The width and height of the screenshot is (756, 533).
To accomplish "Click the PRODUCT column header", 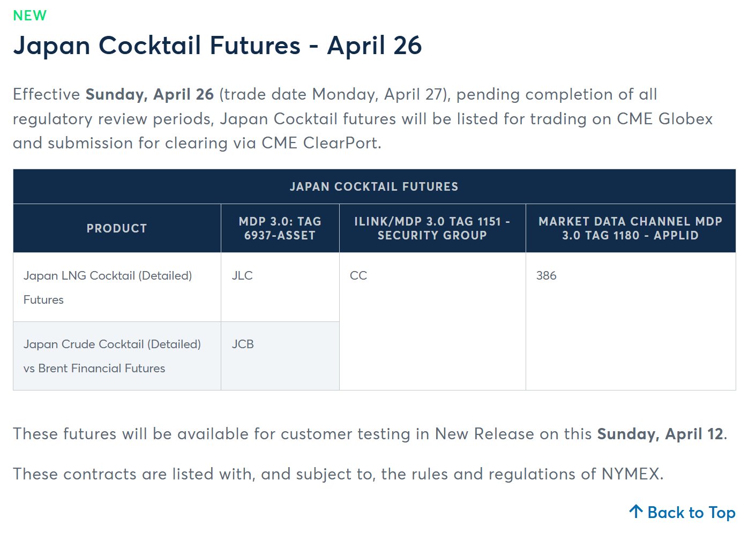I will (117, 228).
